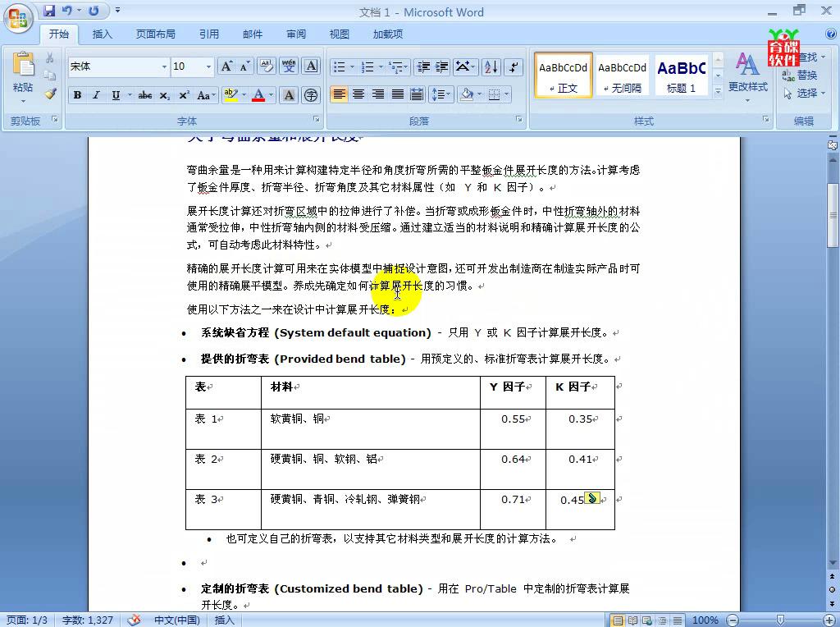
Task: Toggle Italic formatting
Action: (x=97, y=95)
